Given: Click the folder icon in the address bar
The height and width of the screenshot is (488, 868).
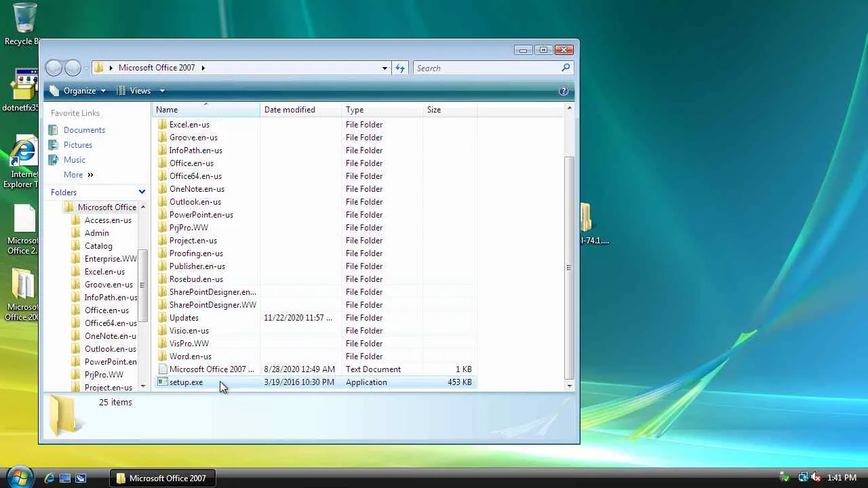Looking at the screenshot, I should pos(98,68).
